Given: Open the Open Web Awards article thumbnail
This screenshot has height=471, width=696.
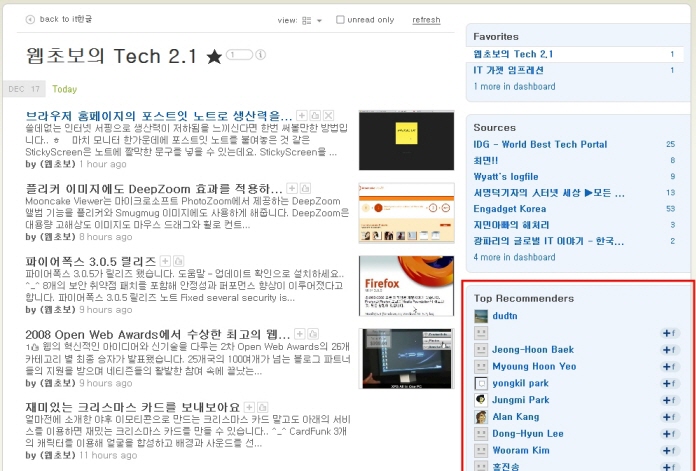Looking at the screenshot, I should coord(406,359).
